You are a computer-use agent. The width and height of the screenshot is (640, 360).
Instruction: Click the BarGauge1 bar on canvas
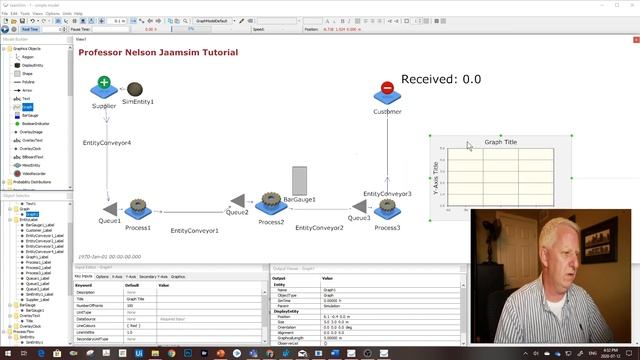point(300,181)
